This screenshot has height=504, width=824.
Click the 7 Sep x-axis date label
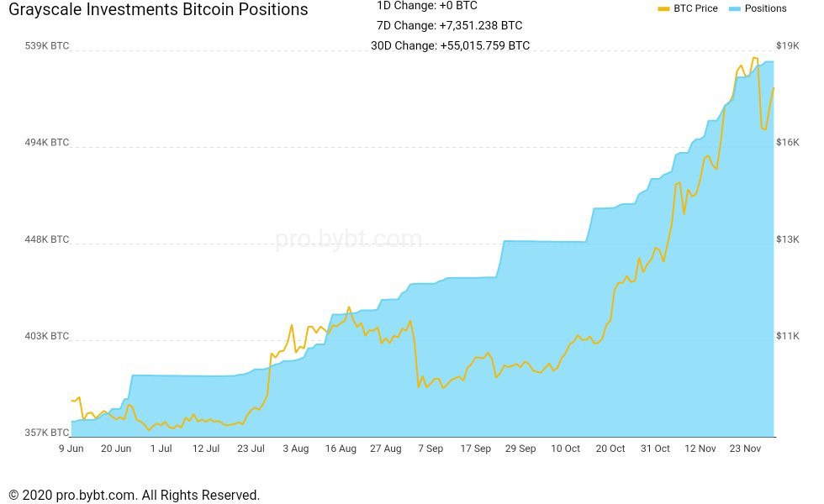[x=430, y=449]
